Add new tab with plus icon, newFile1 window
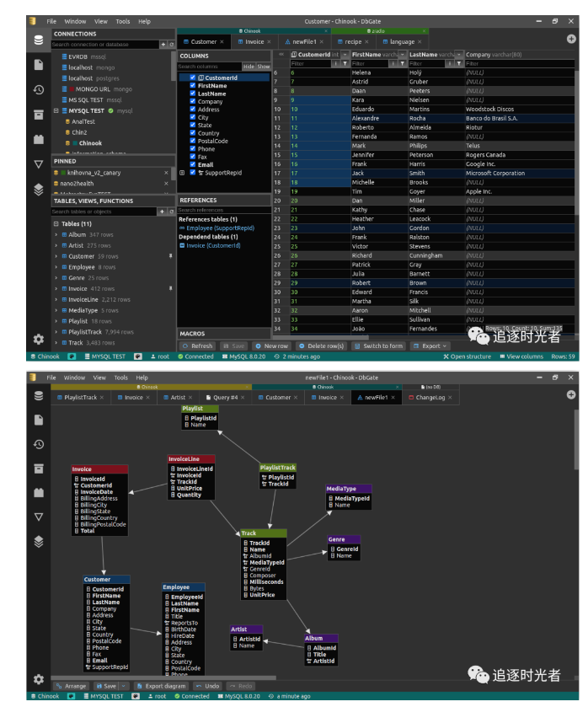This screenshot has width=588, height=707. pyautogui.click(x=571, y=394)
